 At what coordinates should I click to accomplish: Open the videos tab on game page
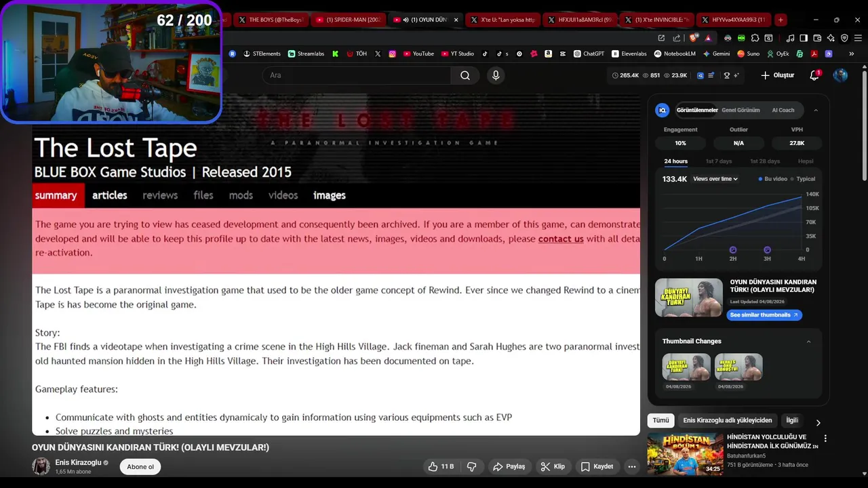283,195
